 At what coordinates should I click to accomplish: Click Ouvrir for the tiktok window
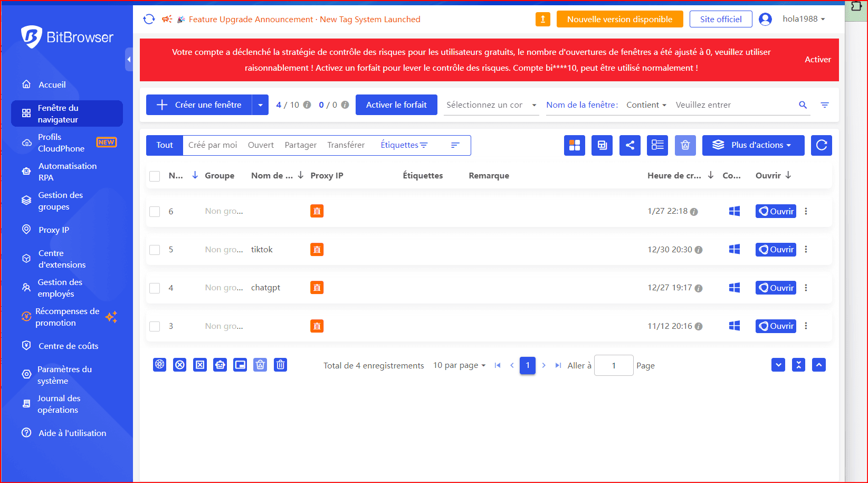click(x=776, y=250)
